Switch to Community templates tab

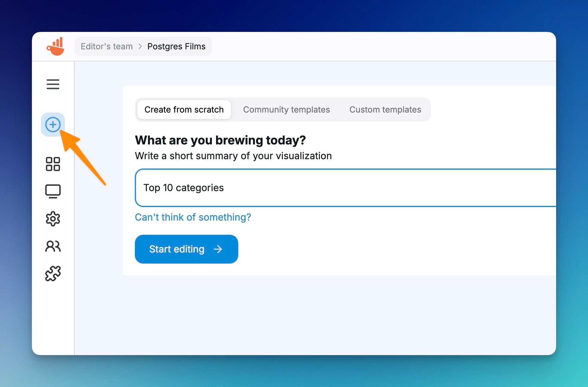(x=286, y=110)
